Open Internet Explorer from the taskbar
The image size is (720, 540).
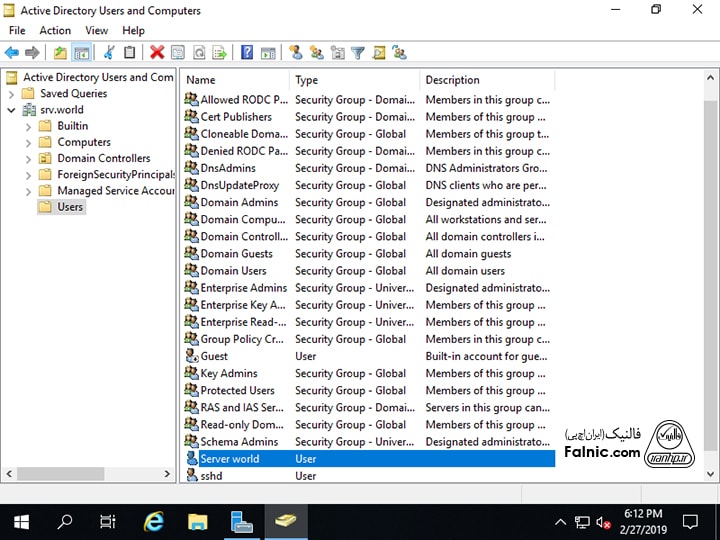click(x=154, y=521)
